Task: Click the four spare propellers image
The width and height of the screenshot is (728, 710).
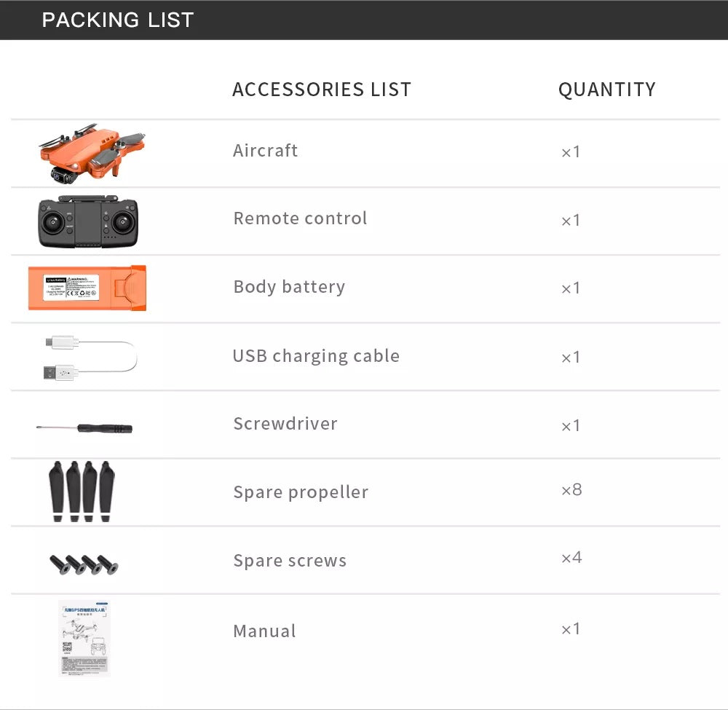Action: 82,492
